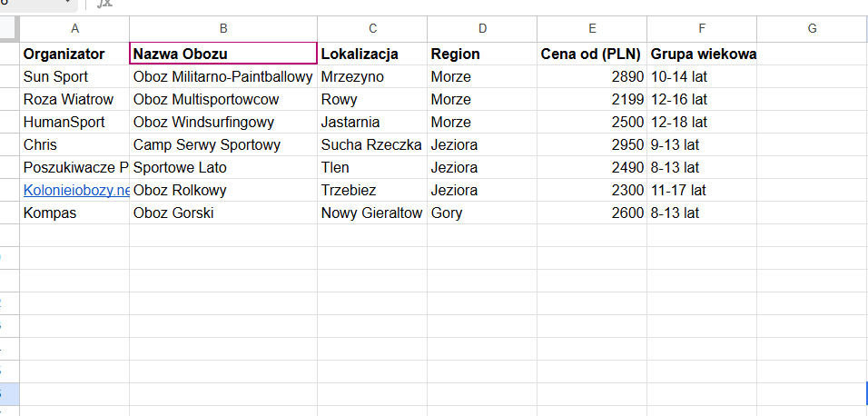
Task: Select column D header
Action: click(x=482, y=28)
